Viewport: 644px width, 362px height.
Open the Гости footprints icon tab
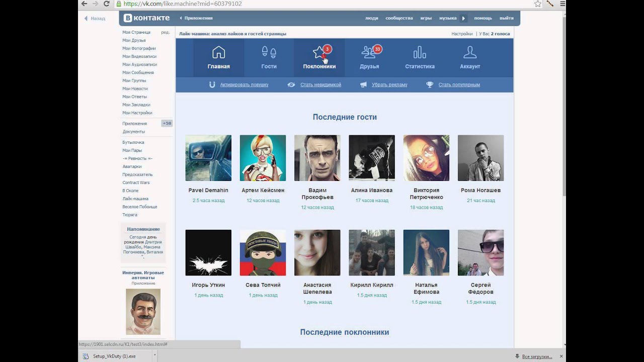tap(269, 57)
